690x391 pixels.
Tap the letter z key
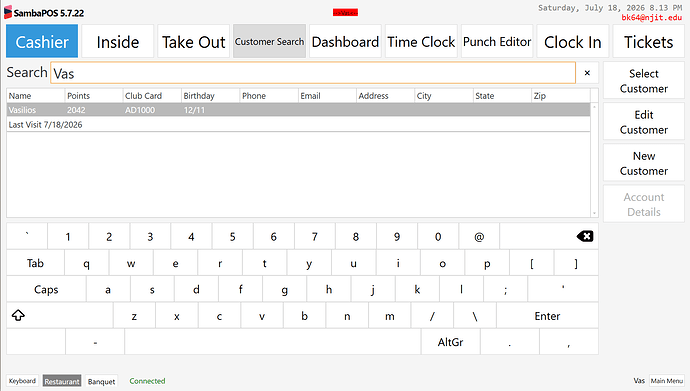tap(134, 316)
